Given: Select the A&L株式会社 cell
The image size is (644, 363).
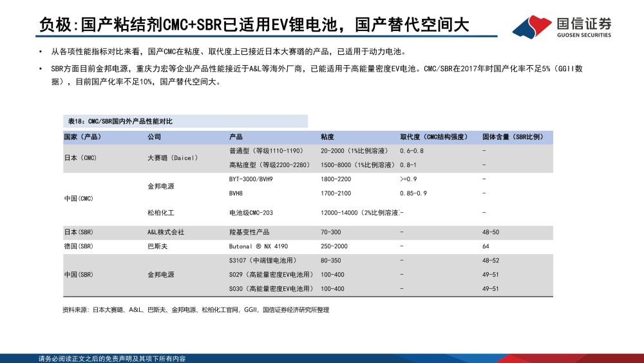Looking at the screenshot, I should (166, 232).
